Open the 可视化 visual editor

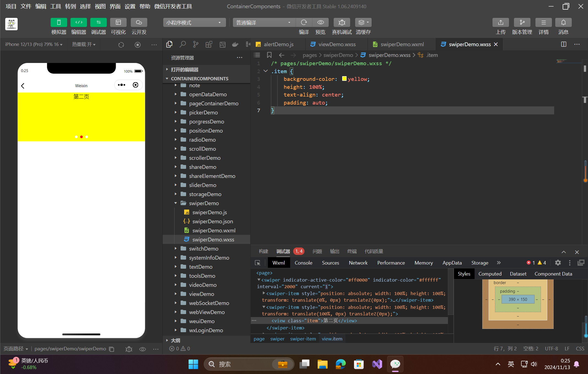[118, 22]
